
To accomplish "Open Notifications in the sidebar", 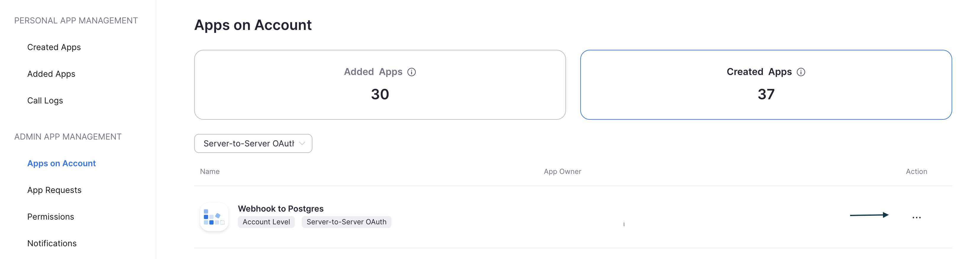I will (x=52, y=243).
